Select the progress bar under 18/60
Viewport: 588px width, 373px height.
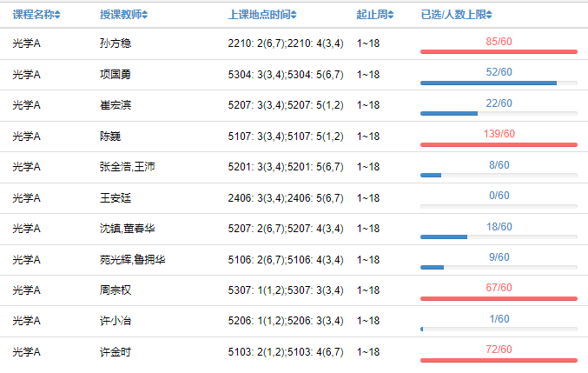pos(499,236)
